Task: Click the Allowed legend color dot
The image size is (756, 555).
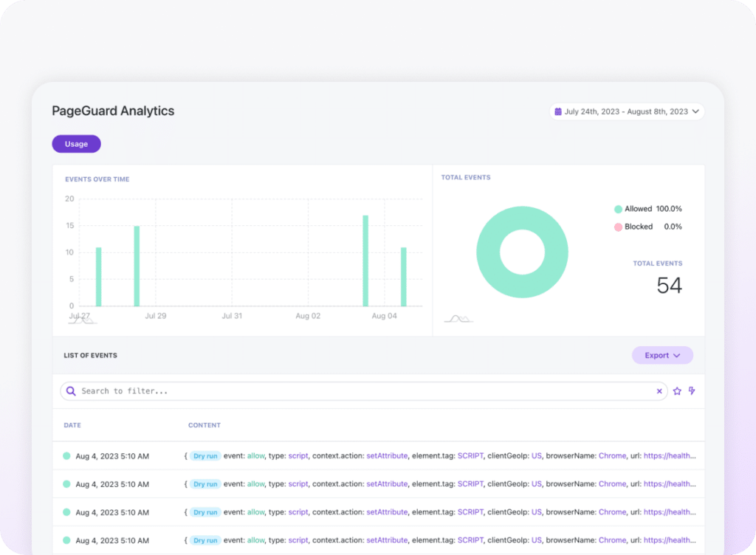Action: coord(618,209)
